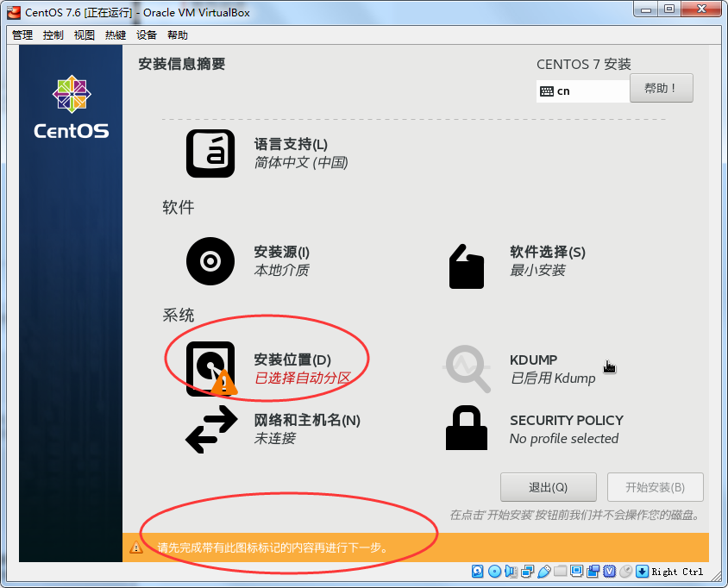Click the VirtualBox recording status icon
Screen dimensions: 728x588
click(593, 572)
